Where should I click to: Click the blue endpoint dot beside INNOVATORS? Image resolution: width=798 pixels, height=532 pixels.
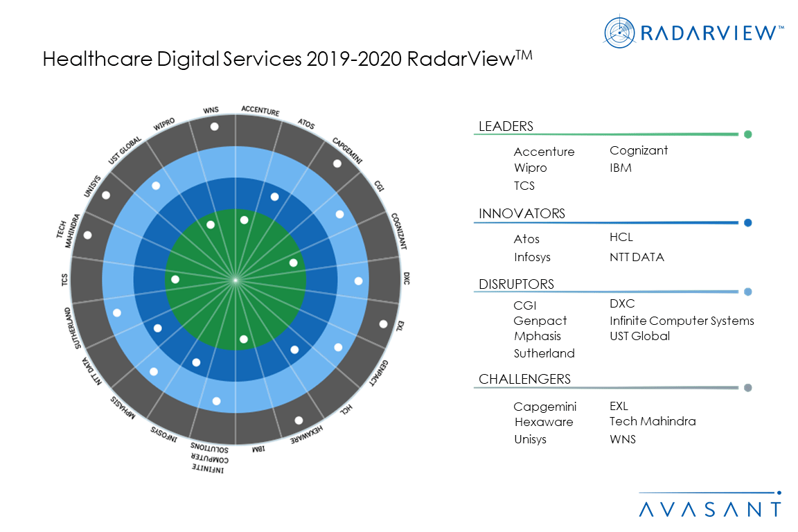pyautogui.click(x=747, y=222)
